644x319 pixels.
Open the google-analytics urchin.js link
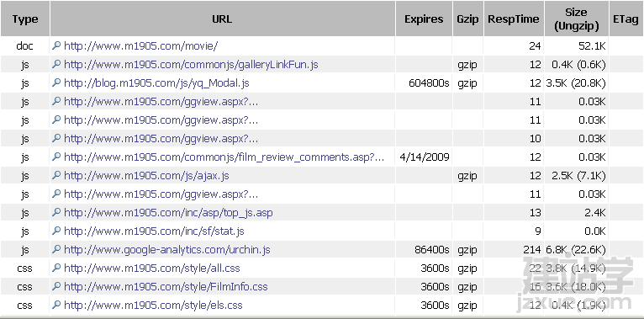point(167,249)
